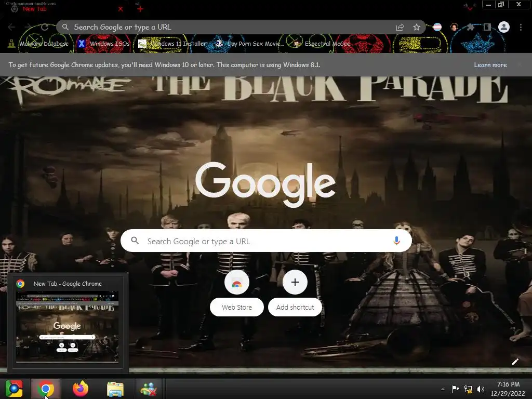Viewport: 532px width, 399px height.
Task: Click the Google logo
Action: pyautogui.click(x=265, y=184)
